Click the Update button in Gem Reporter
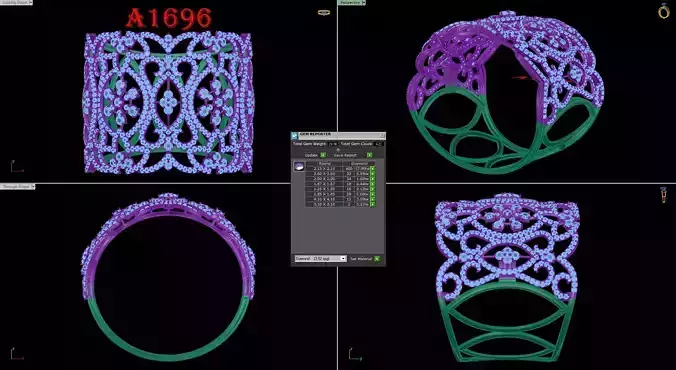Viewport: 676px width, 370px height. [323, 155]
